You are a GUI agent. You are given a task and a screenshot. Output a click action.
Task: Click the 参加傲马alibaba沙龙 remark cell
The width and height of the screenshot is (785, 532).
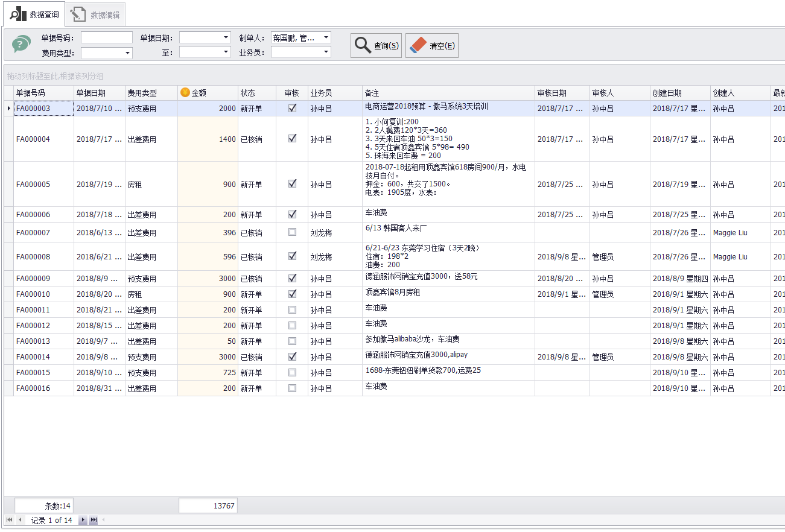click(448, 341)
